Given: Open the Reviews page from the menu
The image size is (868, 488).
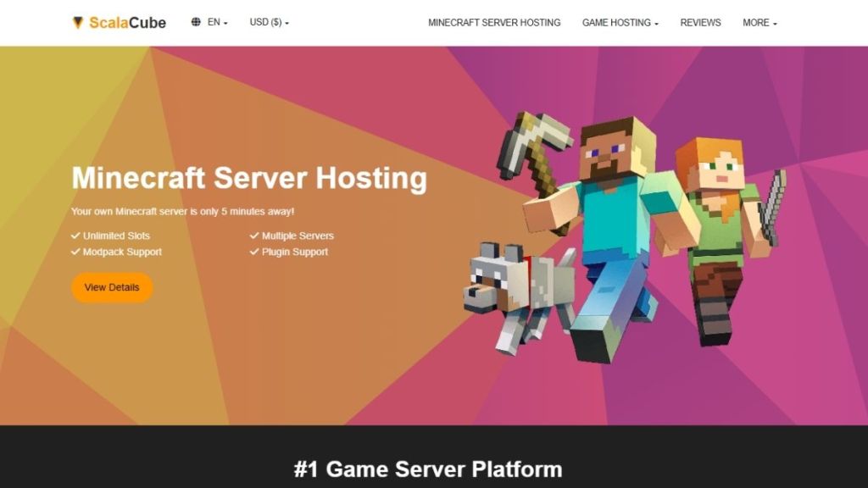Looking at the screenshot, I should (x=700, y=23).
